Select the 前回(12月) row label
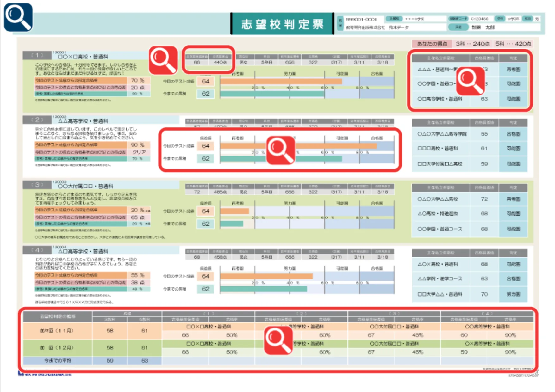The width and height of the screenshot is (555, 392). coord(57,348)
